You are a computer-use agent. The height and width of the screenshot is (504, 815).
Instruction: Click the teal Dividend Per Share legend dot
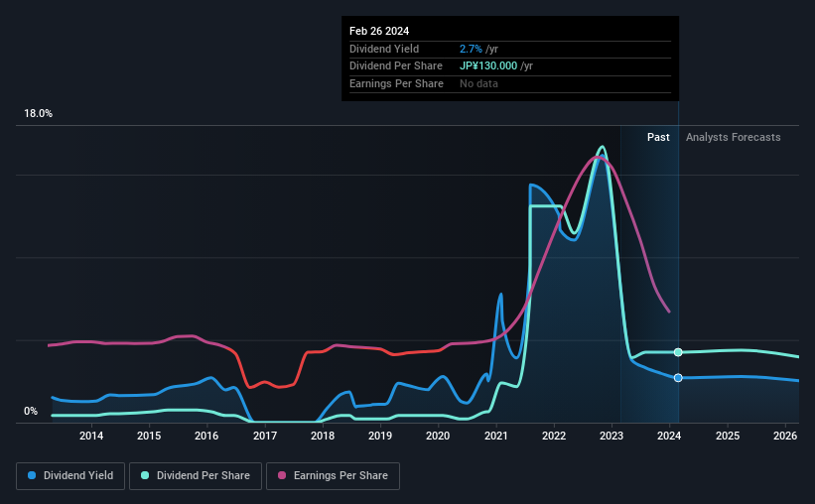point(145,475)
